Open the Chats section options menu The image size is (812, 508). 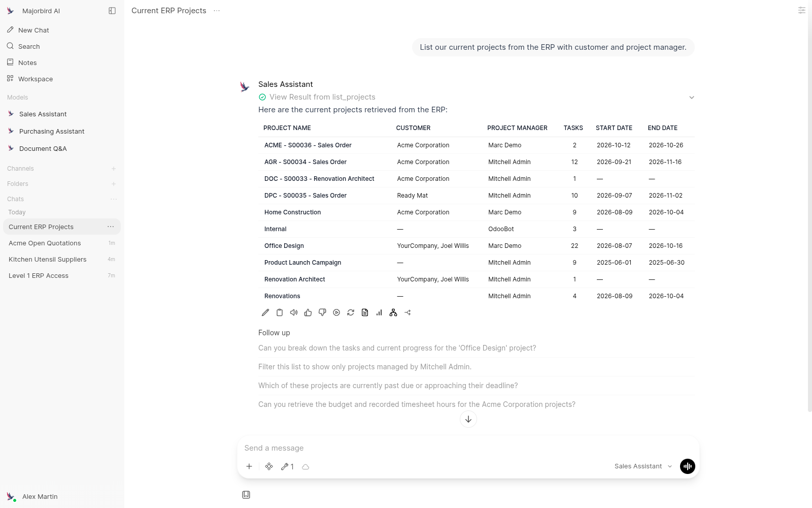point(114,199)
